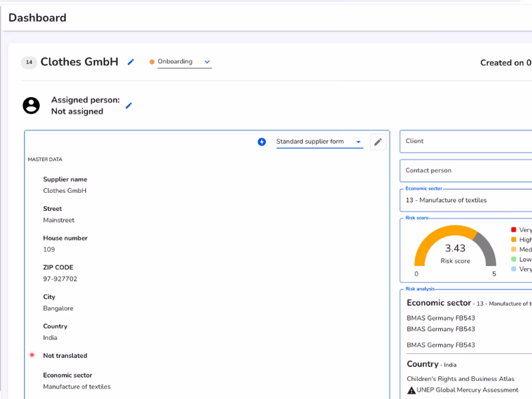Image resolution: width=532 pixels, height=399 pixels.
Task: Toggle the Medium risk legend entry
Action: 521,249
